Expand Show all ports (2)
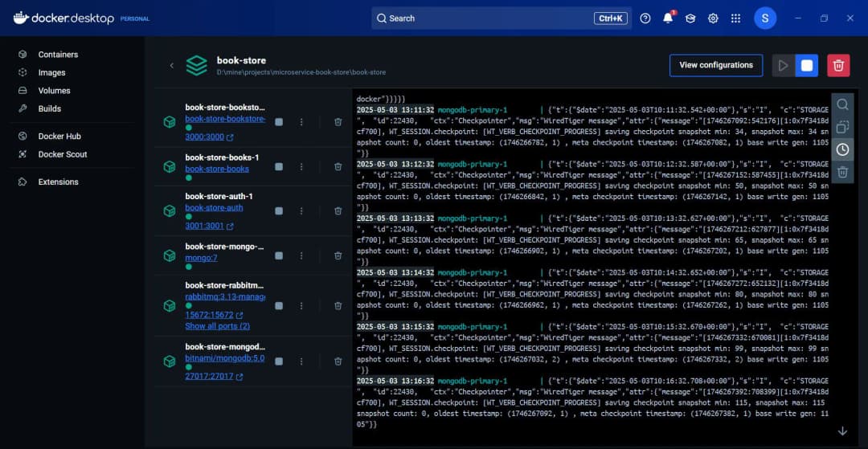The width and height of the screenshot is (868, 449). click(217, 326)
